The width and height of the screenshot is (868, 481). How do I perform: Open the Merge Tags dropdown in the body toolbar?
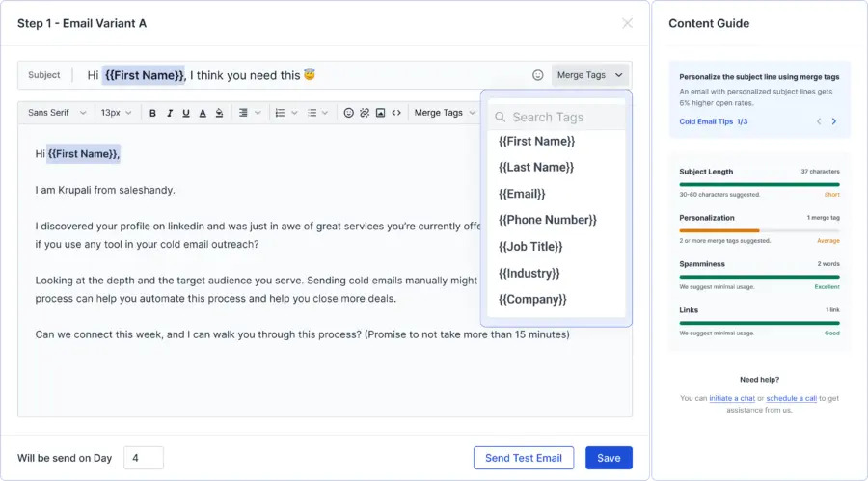(x=445, y=113)
